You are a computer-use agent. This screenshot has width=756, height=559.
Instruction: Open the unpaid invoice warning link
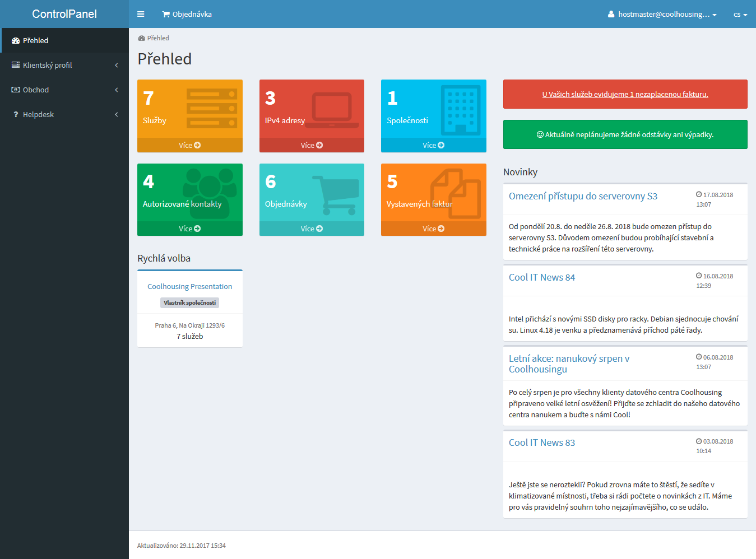(x=625, y=94)
